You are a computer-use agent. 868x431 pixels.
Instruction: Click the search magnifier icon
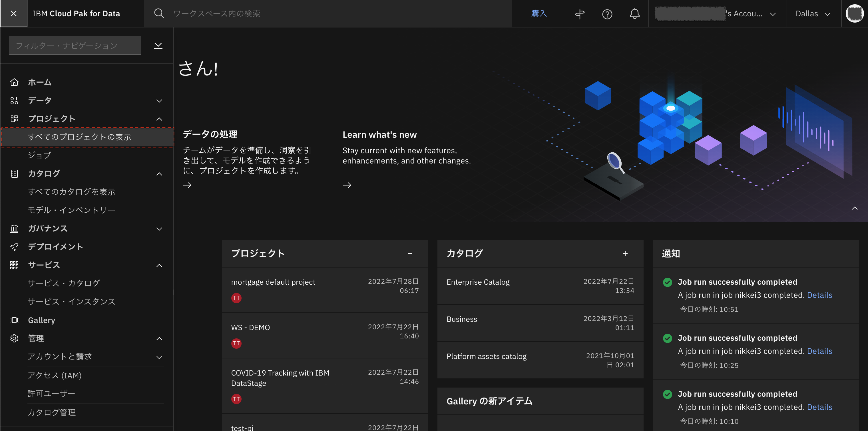point(159,13)
